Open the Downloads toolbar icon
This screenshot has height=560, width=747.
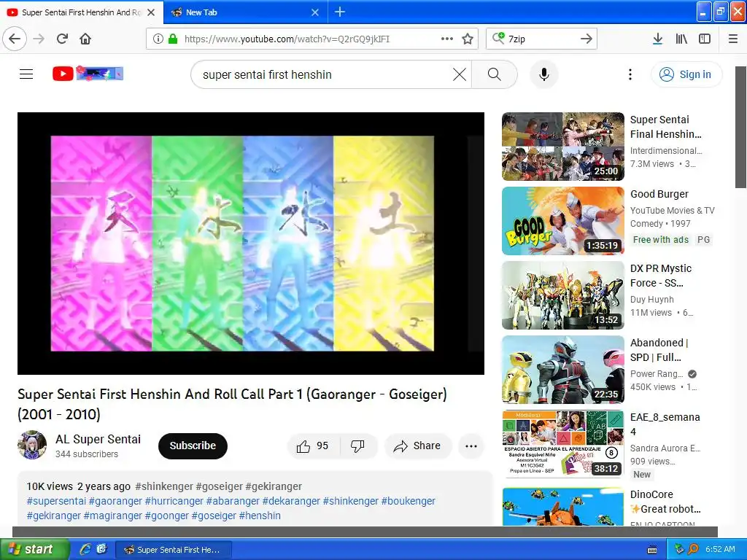[657, 39]
